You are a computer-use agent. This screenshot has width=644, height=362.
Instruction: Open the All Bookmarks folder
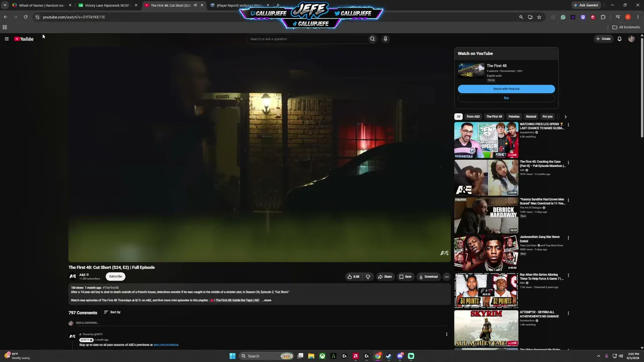coord(626,27)
